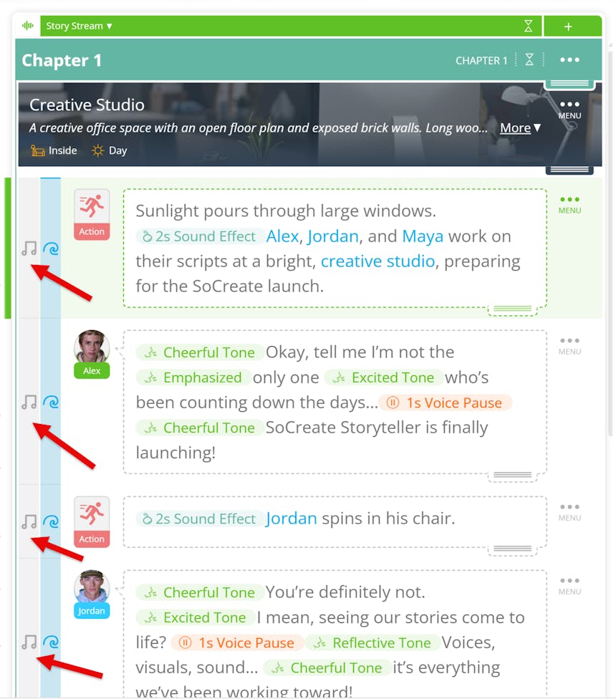
Task: Open the Chapter 1 three-dot menu
Action: click(569, 59)
